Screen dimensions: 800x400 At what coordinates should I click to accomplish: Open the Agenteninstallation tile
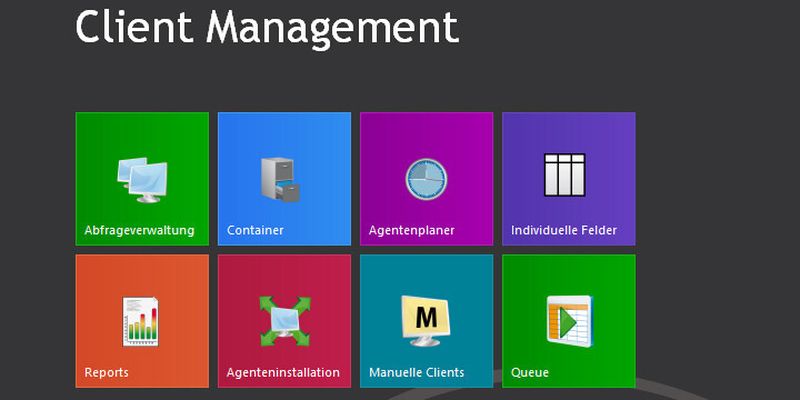284,321
